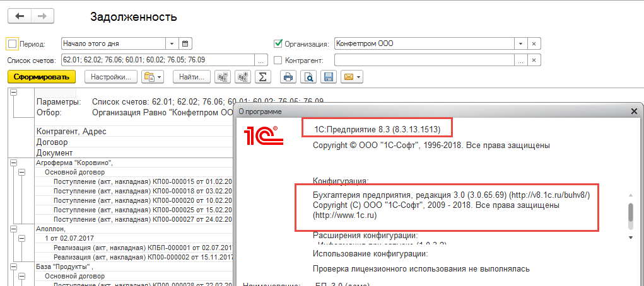Go forward with the right arrow
This screenshot has width=644, height=286.
coord(42,16)
